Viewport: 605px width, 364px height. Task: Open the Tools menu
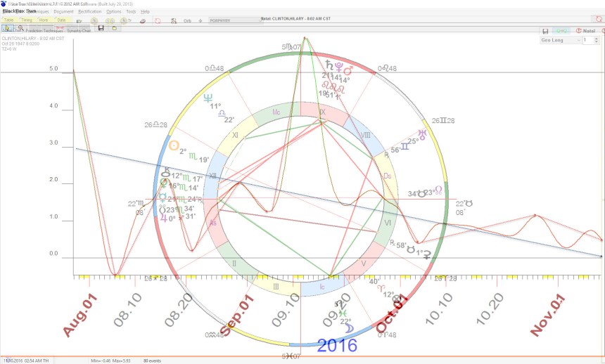(x=131, y=11)
